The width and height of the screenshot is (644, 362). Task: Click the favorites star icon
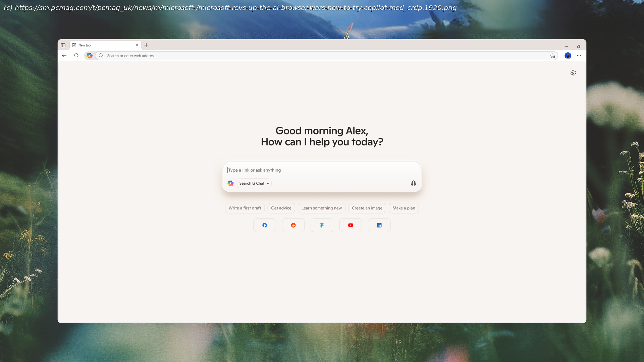click(552, 56)
